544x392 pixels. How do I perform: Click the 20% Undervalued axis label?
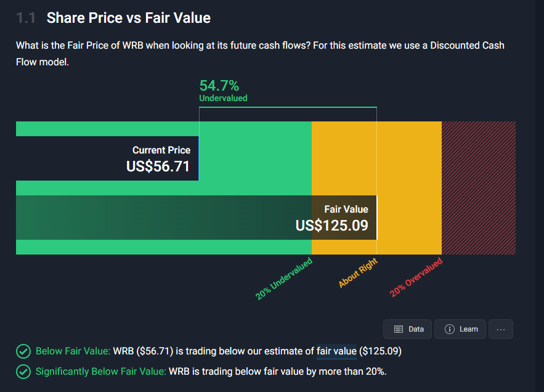tap(284, 279)
